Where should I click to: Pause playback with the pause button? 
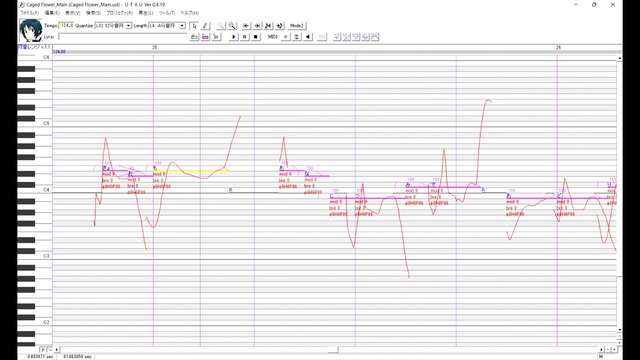point(244,37)
